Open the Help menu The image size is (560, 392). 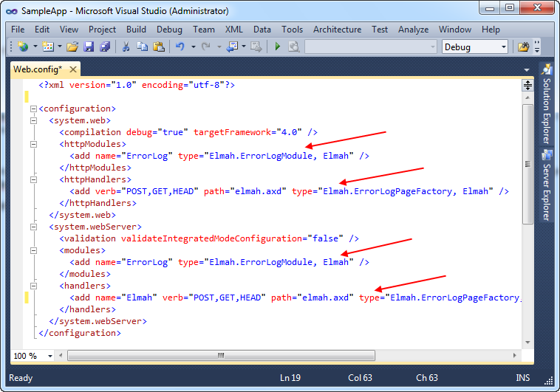(x=491, y=30)
